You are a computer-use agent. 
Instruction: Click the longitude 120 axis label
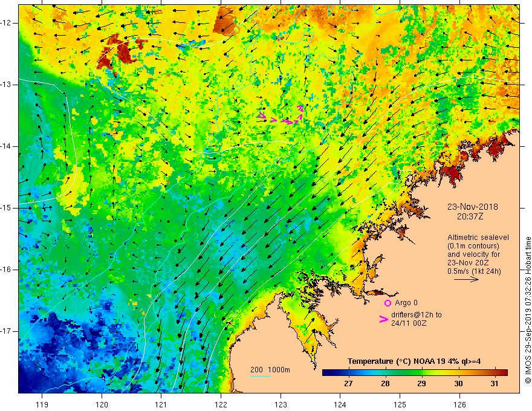point(102,404)
